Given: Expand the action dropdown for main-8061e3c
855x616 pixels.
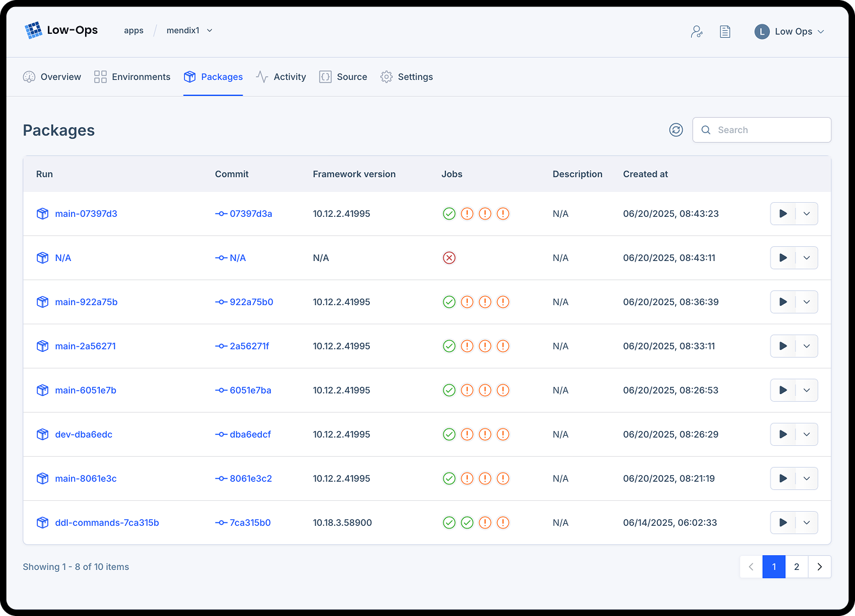Looking at the screenshot, I should (x=806, y=478).
